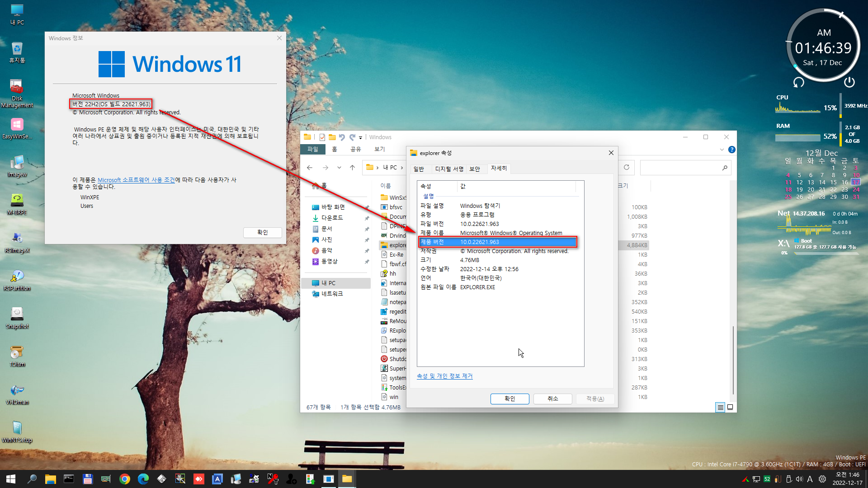Select the 파일 버전 row in properties
Screen dimensions: 868x488
[x=498, y=224]
